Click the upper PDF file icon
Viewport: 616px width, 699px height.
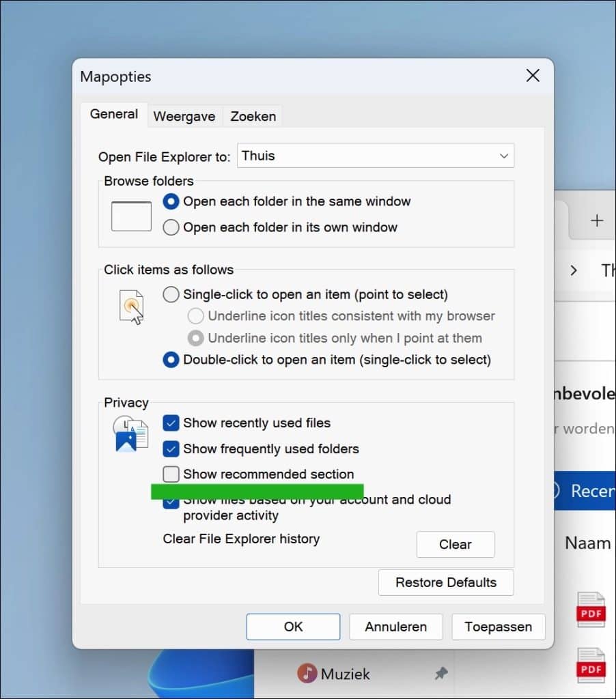[591, 610]
